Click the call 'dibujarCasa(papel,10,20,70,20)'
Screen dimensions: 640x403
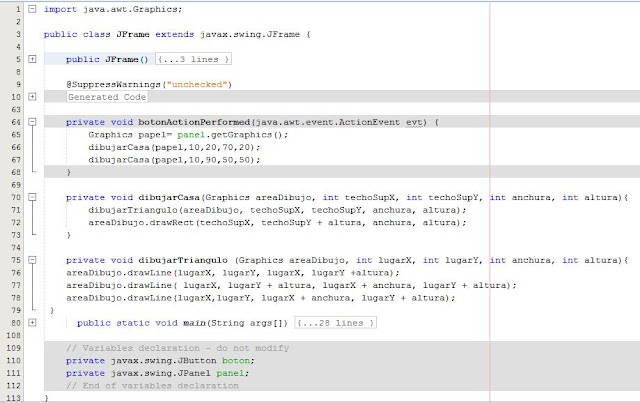(171, 147)
